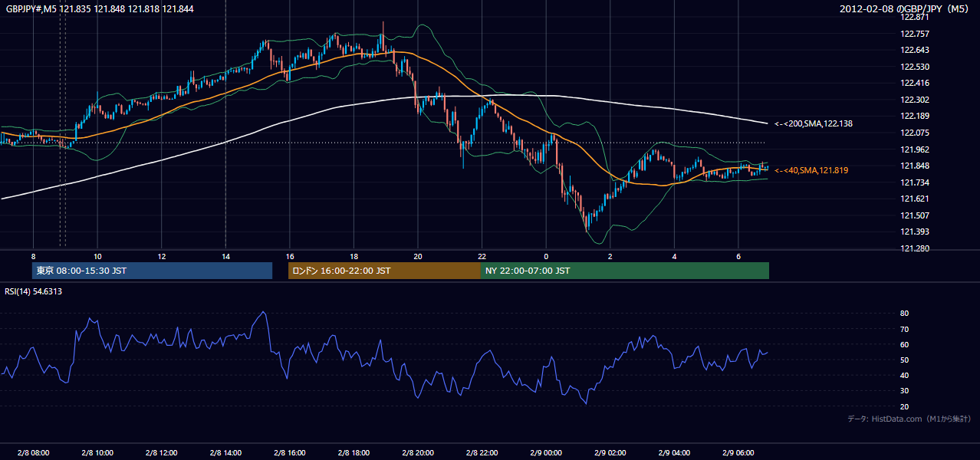Click the 122.757 price axis label
Viewport: 980px width, 460px height.
pos(915,34)
